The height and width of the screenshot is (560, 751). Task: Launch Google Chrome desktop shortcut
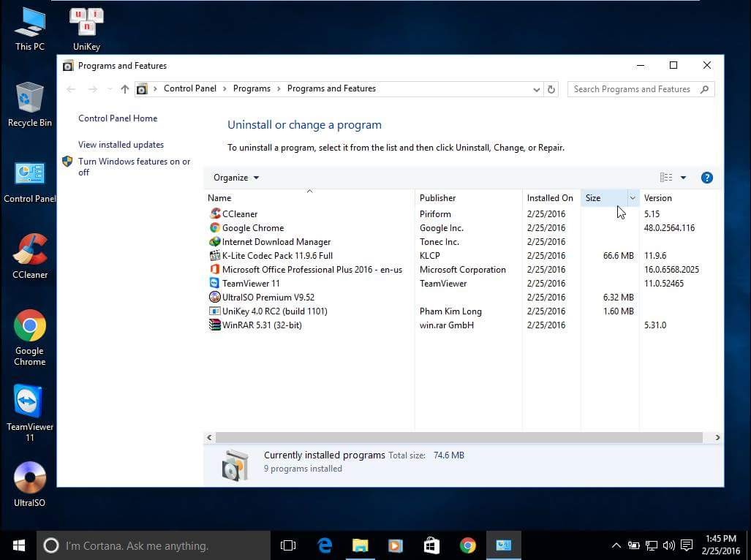(x=30, y=338)
